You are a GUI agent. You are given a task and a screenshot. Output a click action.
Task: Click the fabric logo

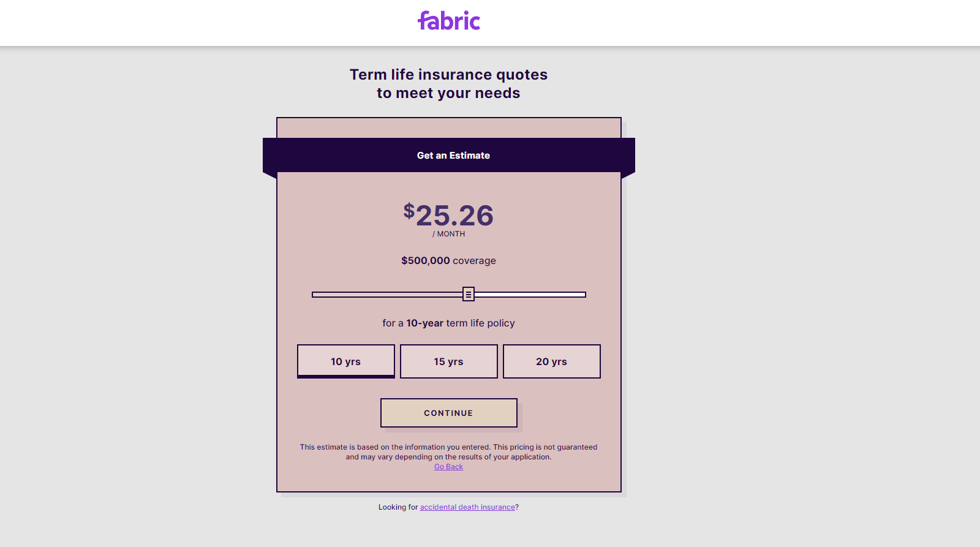coord(448,21)
